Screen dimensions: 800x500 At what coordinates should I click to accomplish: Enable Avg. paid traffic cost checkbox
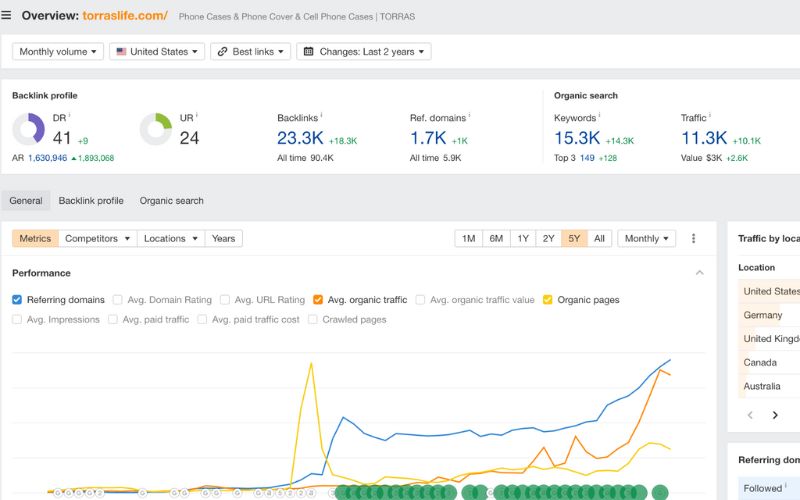coord(202,319)
